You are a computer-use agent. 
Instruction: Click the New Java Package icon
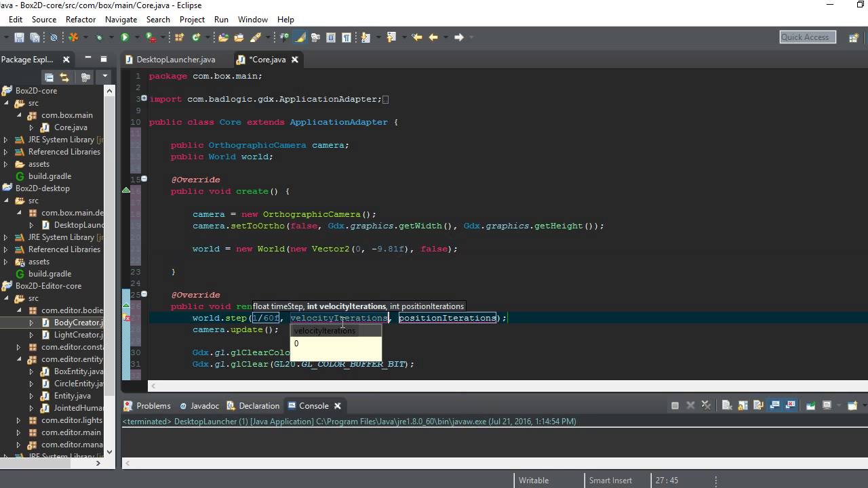(x=179, y=37)
